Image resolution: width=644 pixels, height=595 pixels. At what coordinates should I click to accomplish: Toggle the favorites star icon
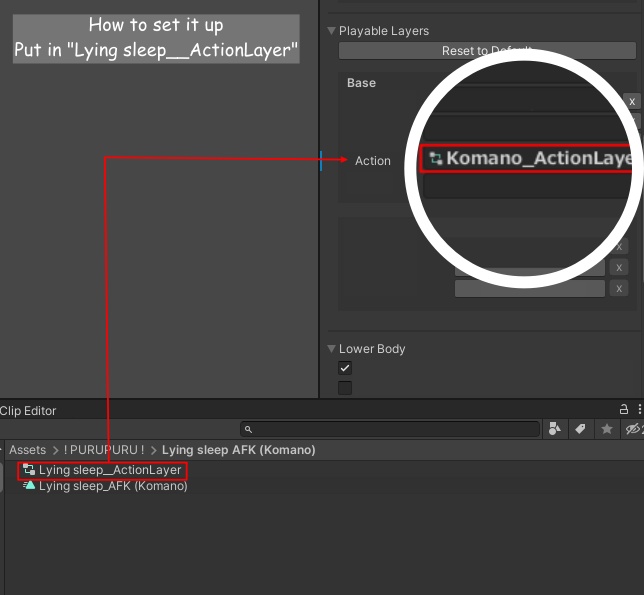pyautogui.click(x=606, y=429)
